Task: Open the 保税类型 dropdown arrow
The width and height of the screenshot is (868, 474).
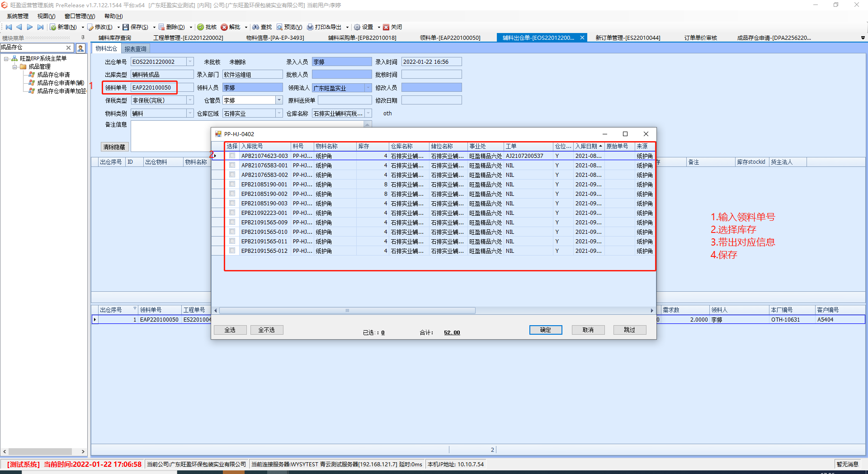Action: pos(190,100)
